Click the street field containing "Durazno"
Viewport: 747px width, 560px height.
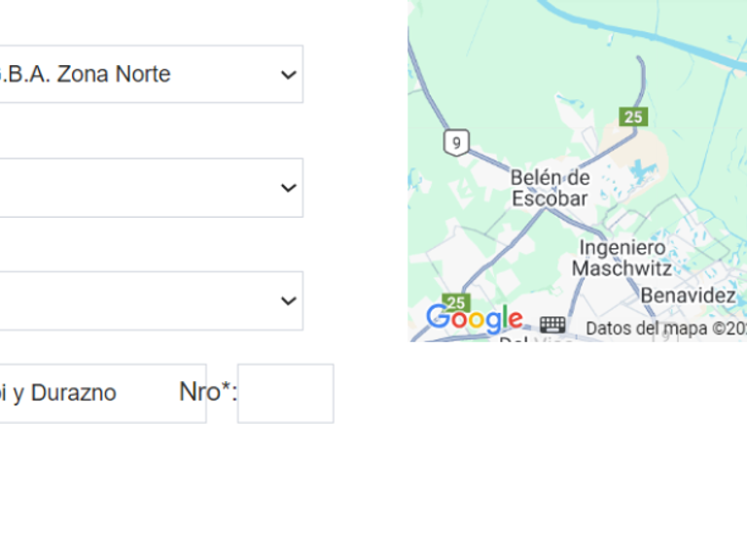pyautogui.click(x=97, y=393)
